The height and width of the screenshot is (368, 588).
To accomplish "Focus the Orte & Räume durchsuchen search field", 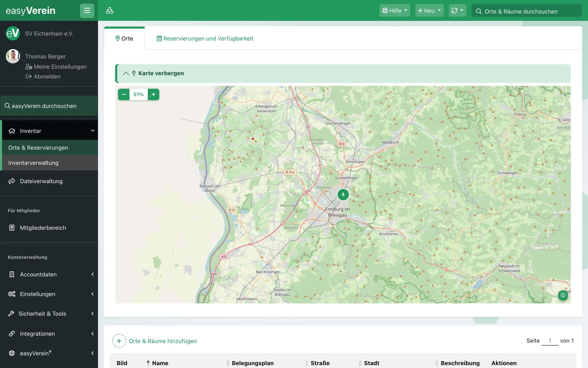I will pos(527,11).
